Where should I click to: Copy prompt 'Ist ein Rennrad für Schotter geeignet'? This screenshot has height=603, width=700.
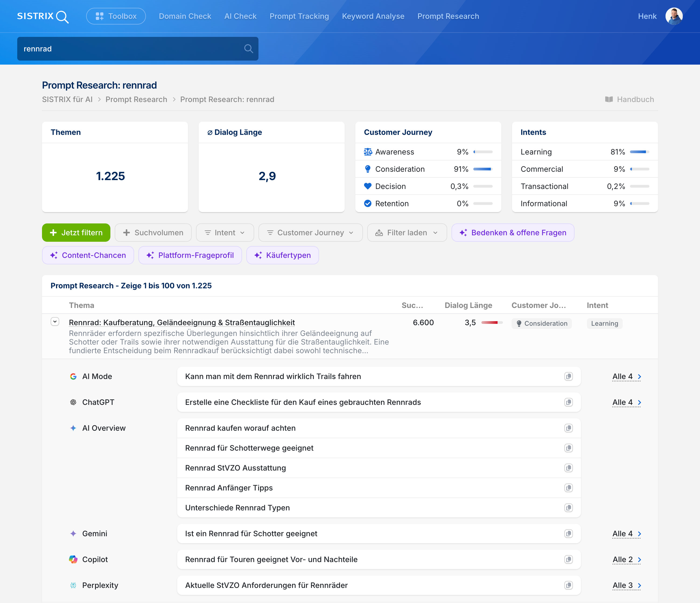[569, 533]
